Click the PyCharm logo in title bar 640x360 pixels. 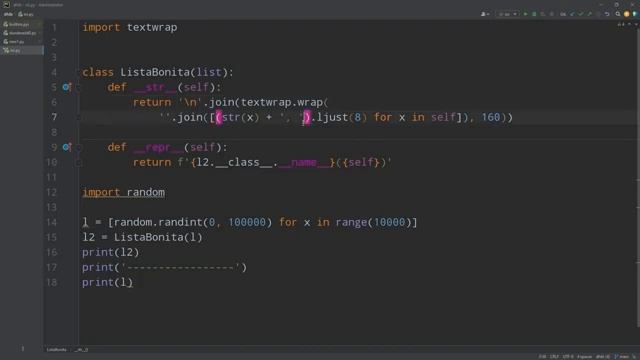click(x=6, y=4)
